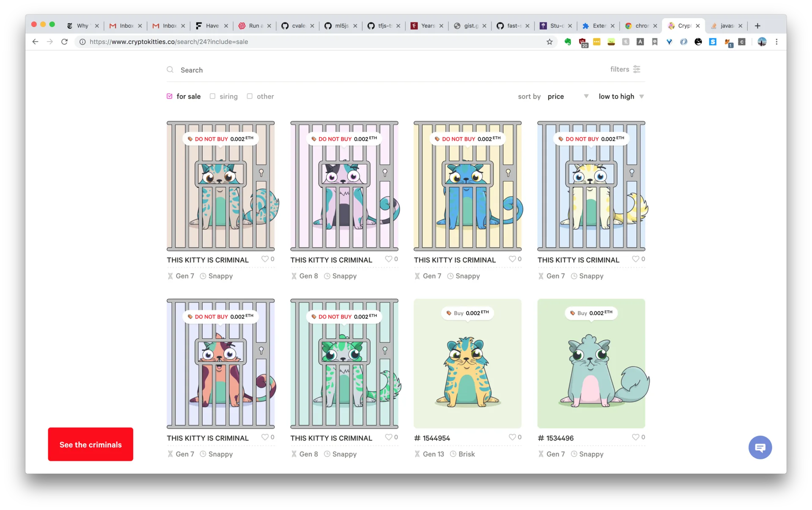This screenshot has width=812, height=510.
Task: Open the 'low to high' order dropdown
Action: pos(621,96)
